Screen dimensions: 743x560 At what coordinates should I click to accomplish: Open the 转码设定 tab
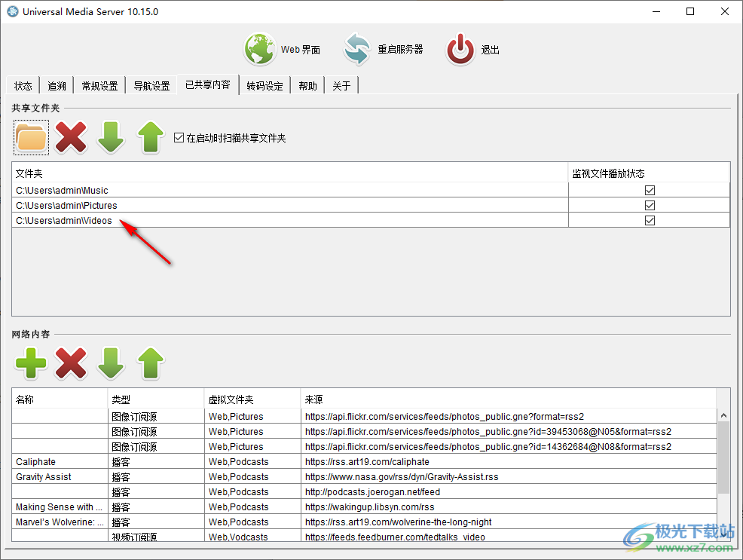(x=264, y=86)
